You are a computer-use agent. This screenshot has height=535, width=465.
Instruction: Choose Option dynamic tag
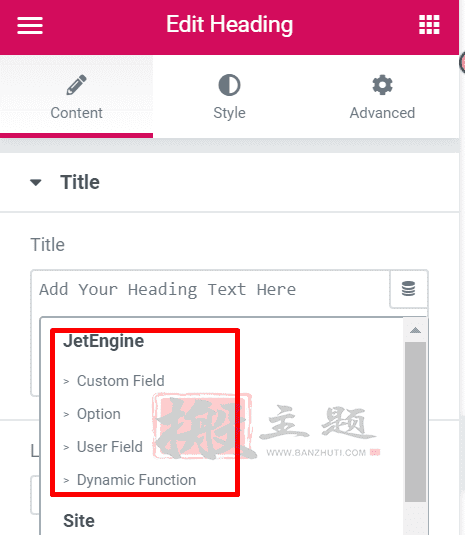(99, 414)
